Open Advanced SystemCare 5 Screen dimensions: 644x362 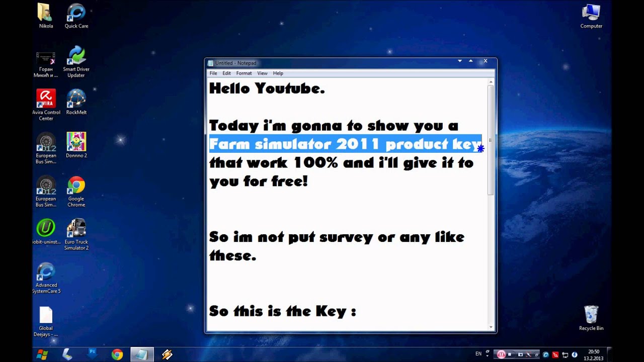46,278
